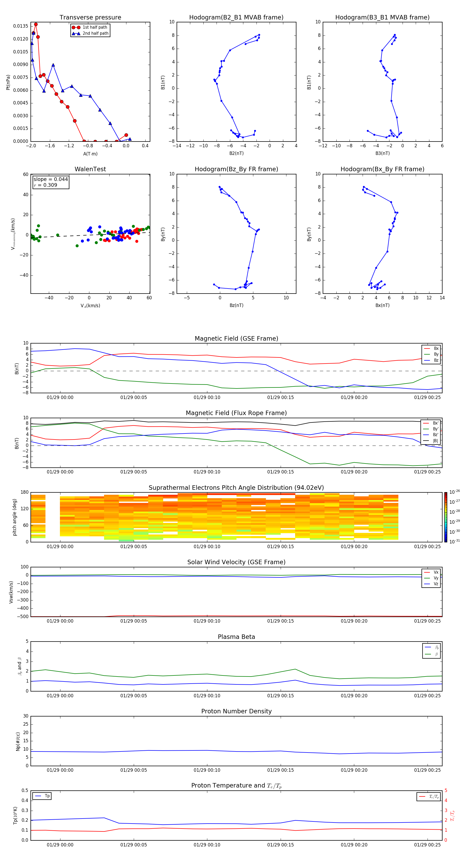
Task: Click the "V_A(km/s)" x-axis label
Action: tap(90, 306)
